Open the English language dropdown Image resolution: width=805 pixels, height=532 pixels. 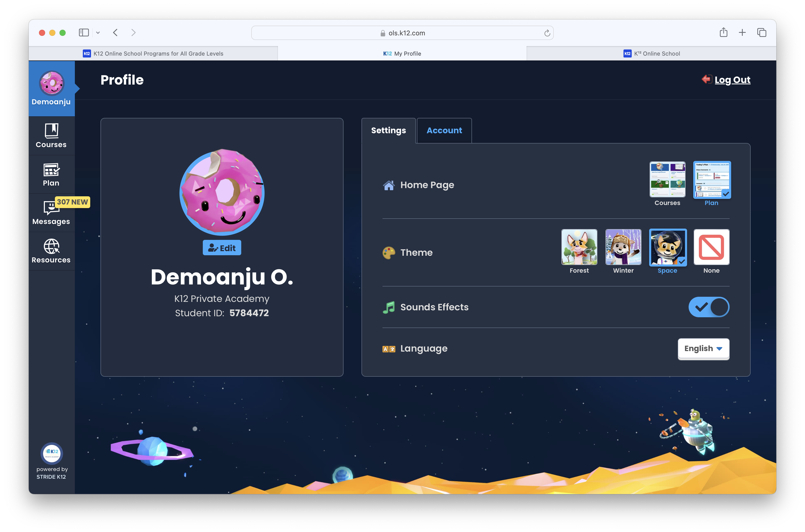(x=703, y=349)
